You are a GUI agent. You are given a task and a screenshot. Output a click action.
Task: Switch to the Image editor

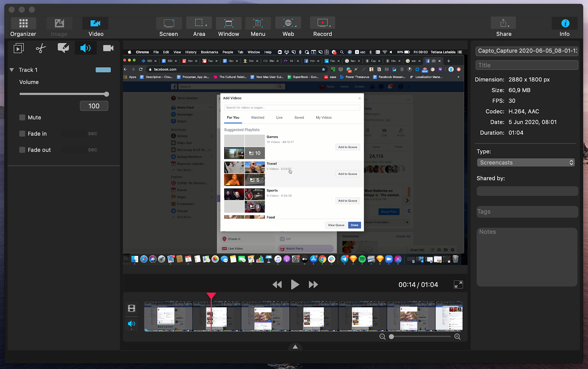(x=59, y=27)
